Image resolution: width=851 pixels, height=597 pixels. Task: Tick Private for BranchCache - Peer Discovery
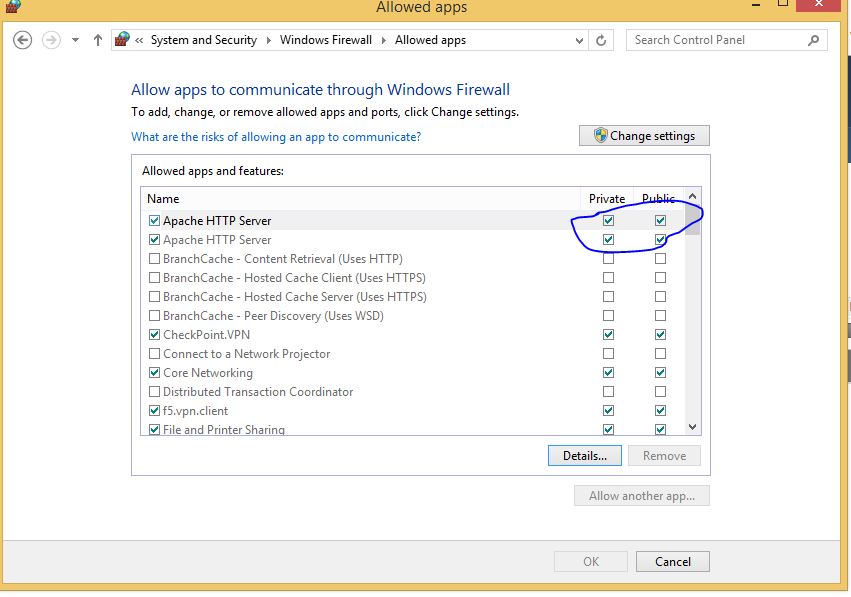tap(608, 316)
